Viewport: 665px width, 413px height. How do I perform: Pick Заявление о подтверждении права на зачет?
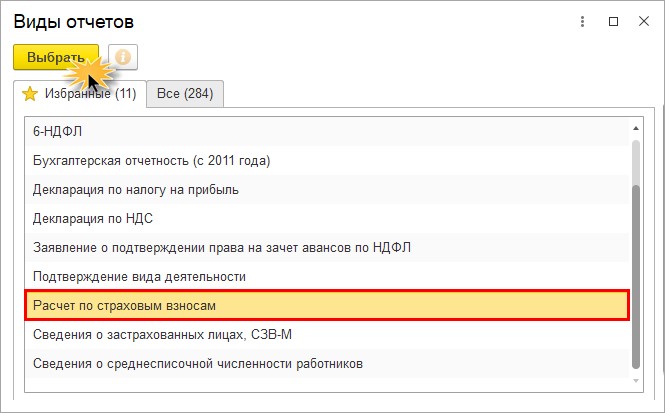click(222, 247)
